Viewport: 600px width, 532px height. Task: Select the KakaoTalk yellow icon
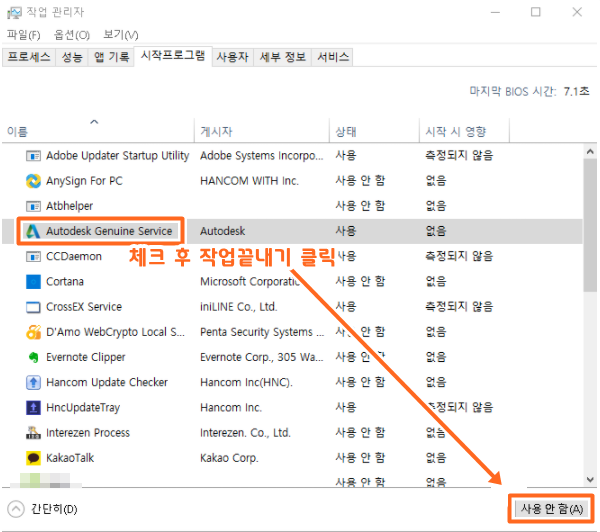(33, 458)
